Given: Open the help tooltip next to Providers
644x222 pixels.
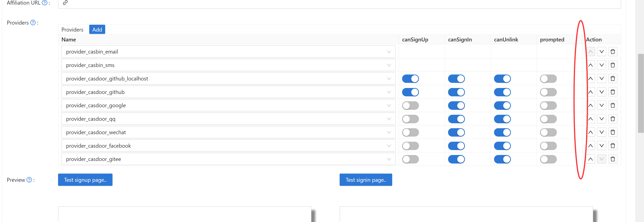Looking at the screenshot, I should pyautogui.click(x=33, y=23).
